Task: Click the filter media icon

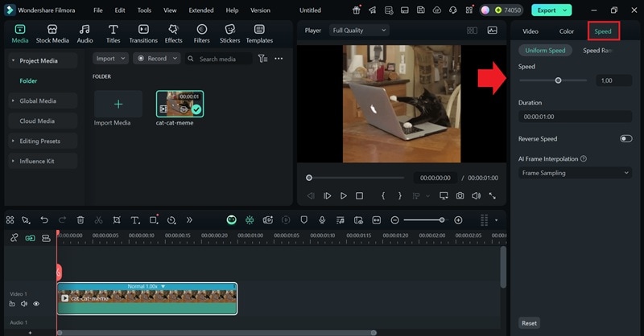Action: tap(262, 59)
